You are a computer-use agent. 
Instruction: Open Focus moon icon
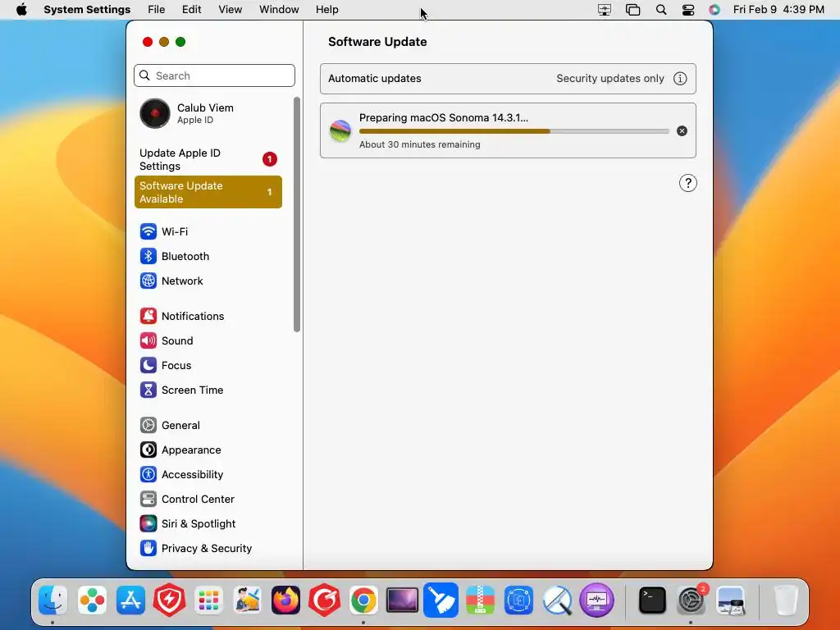click(148, 365)
